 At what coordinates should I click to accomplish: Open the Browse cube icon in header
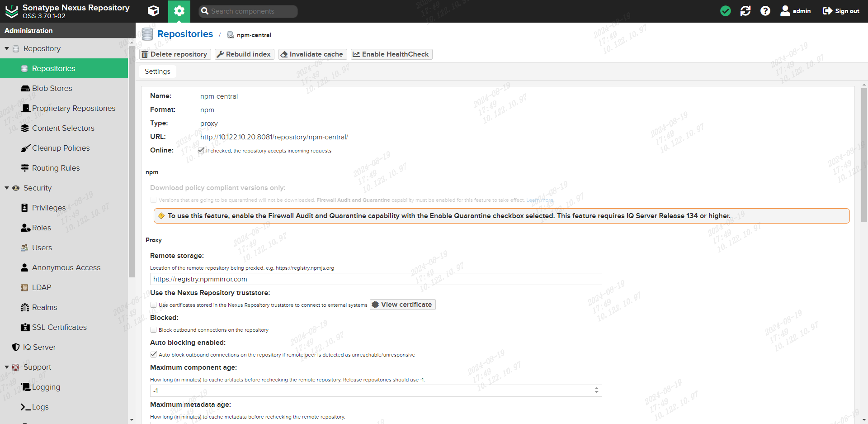(x=153, y=11)
